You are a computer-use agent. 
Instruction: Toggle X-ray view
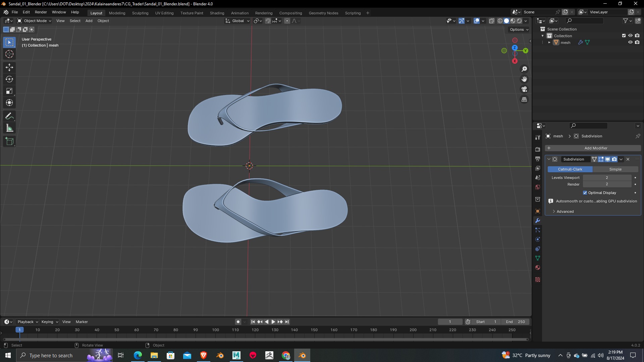coord(491,21)
